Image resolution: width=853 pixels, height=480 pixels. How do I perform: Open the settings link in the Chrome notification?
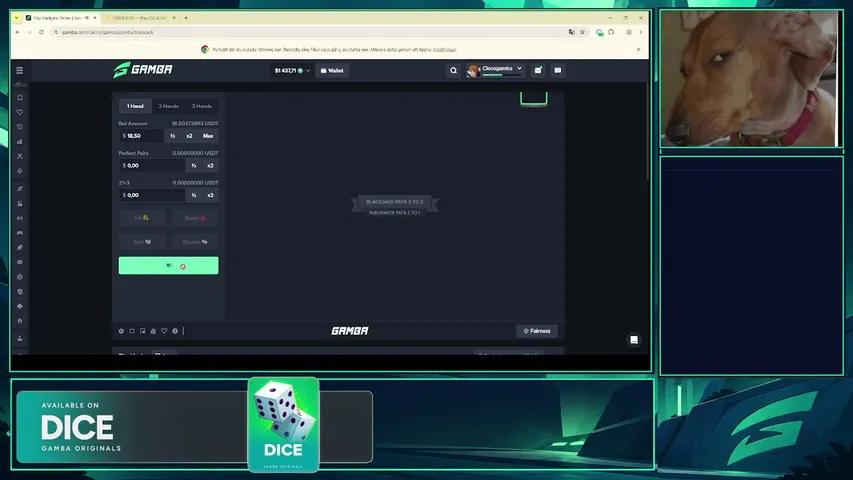(x=444, y=50)
